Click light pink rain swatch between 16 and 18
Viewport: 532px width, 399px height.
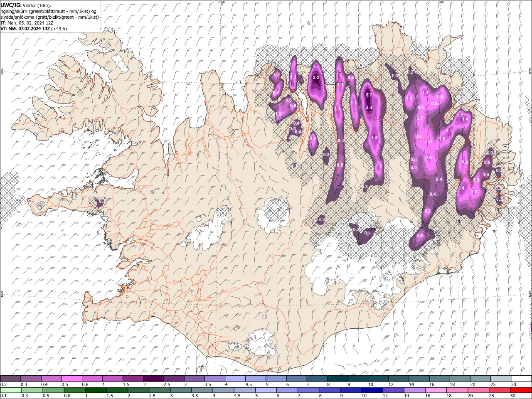(x=436, y=390)
